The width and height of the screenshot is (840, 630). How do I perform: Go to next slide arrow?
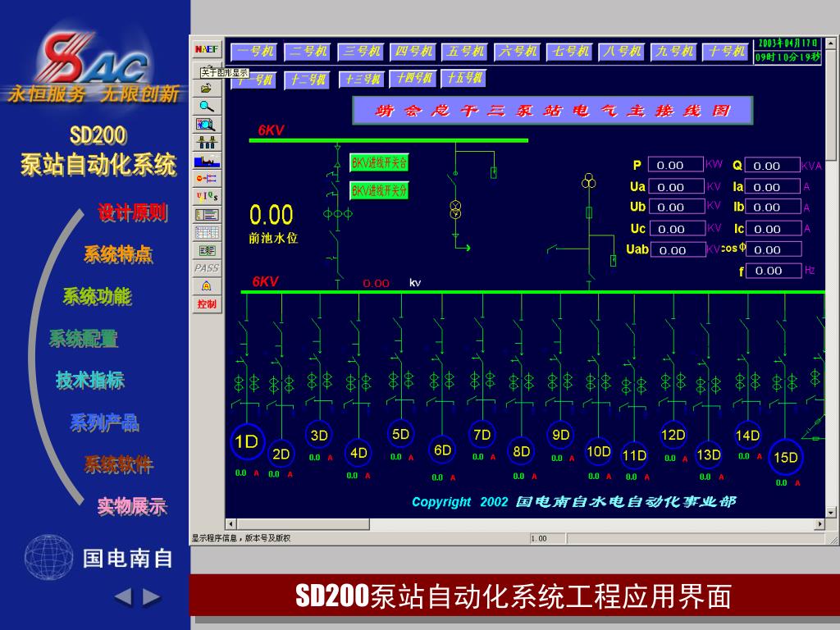tap(152, 597)
